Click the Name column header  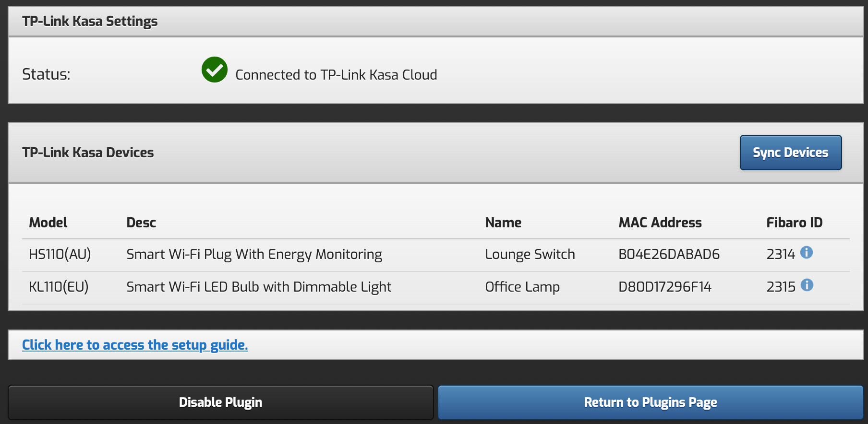click(503, 223)
